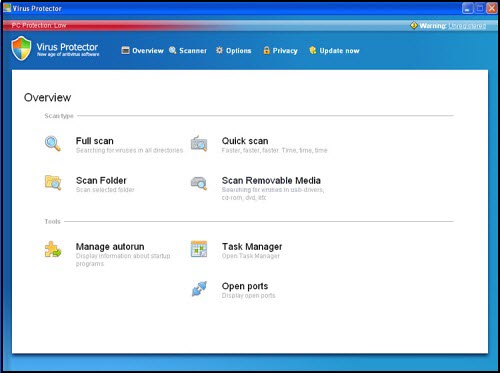Click 'Open Task Manager' description text
This screenshot has width=500, height=373.
pyautogui.click(x=251, y=256)
